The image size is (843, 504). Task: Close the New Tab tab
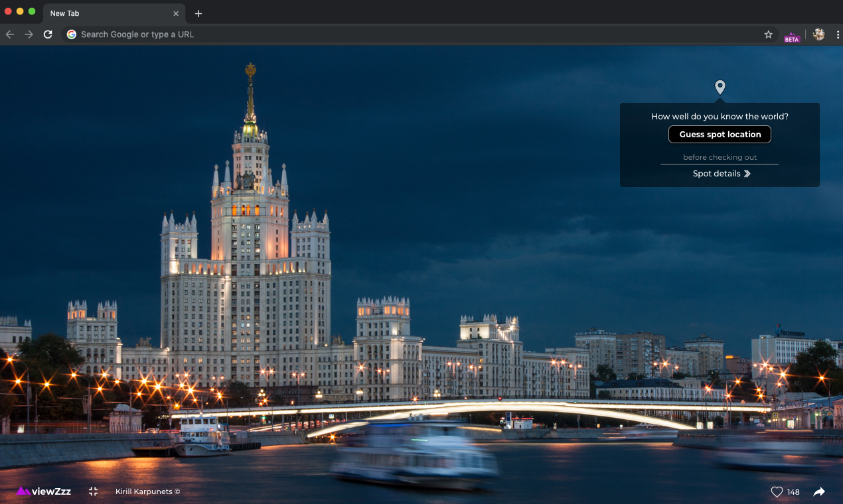coord(176,13)
